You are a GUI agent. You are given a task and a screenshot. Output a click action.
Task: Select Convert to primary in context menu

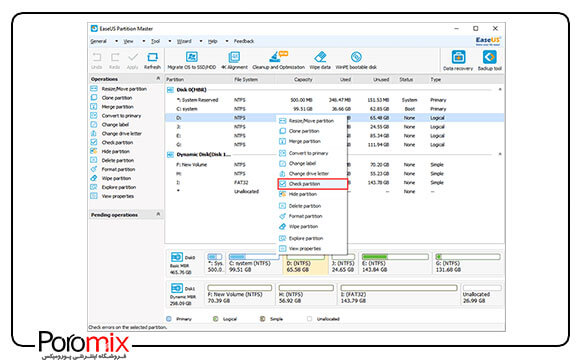pos(312,153)
